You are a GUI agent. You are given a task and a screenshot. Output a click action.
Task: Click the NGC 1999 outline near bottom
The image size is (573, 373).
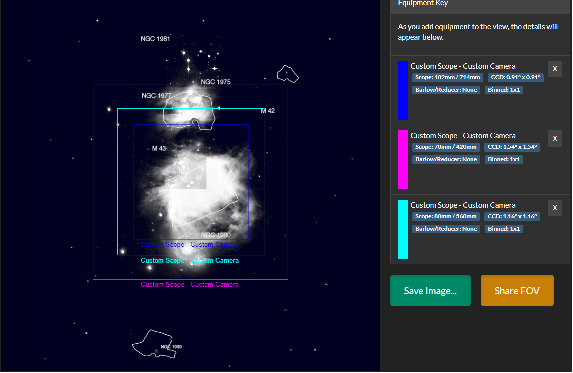(157, 343)
